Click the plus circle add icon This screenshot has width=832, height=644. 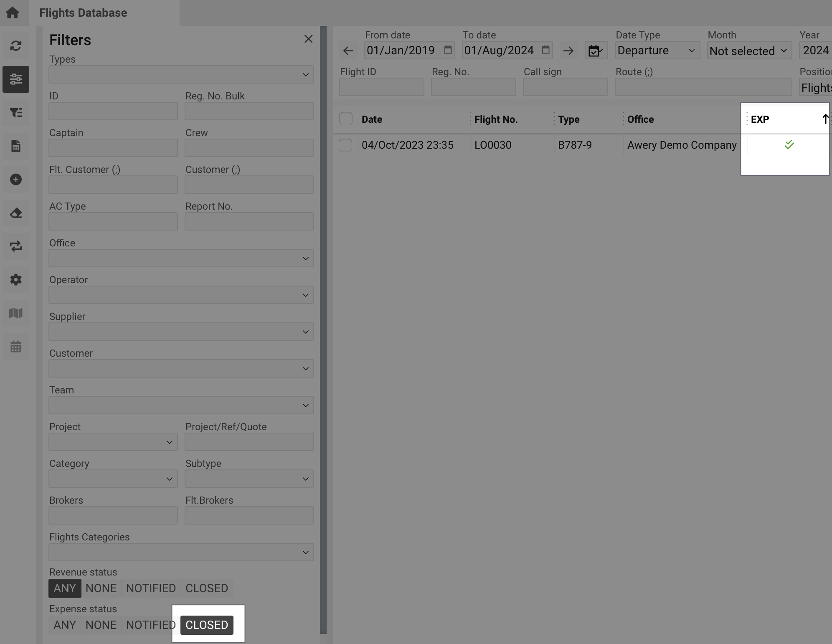[16, 180]
